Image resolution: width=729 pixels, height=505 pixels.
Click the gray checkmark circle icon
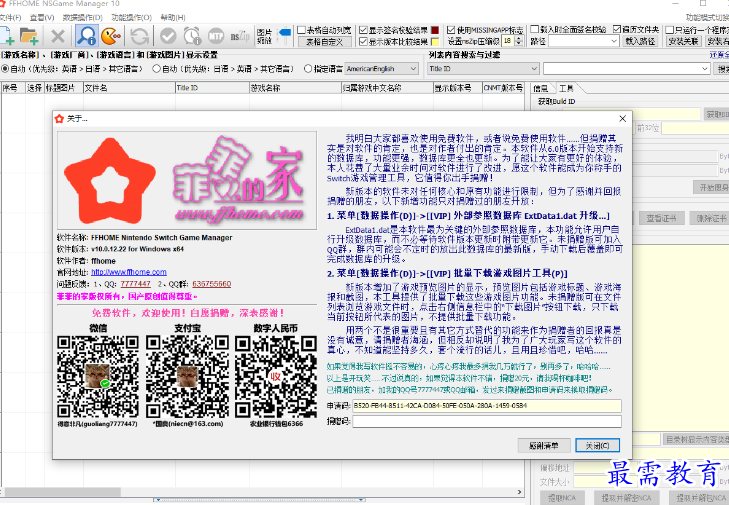(168, 36)
